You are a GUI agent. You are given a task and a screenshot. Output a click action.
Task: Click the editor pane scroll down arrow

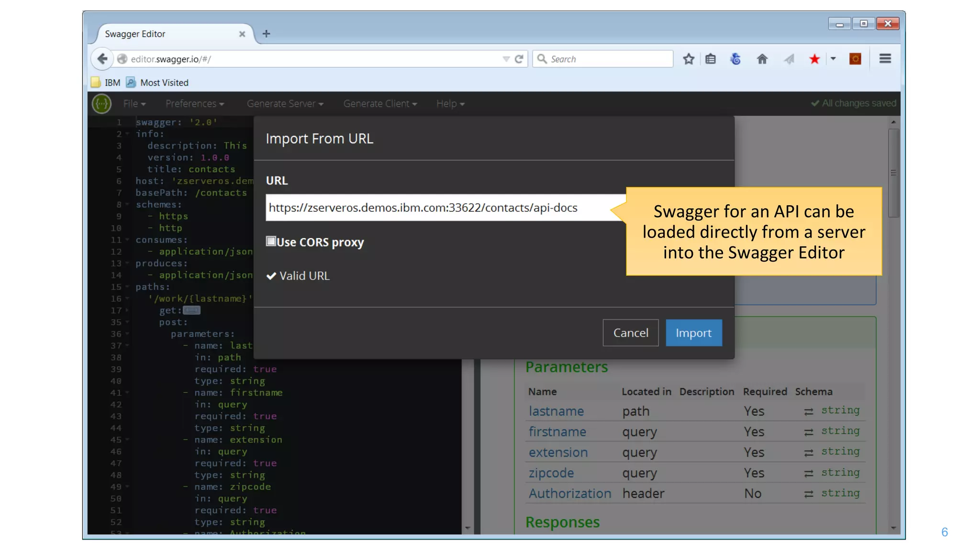pos(468,528)
